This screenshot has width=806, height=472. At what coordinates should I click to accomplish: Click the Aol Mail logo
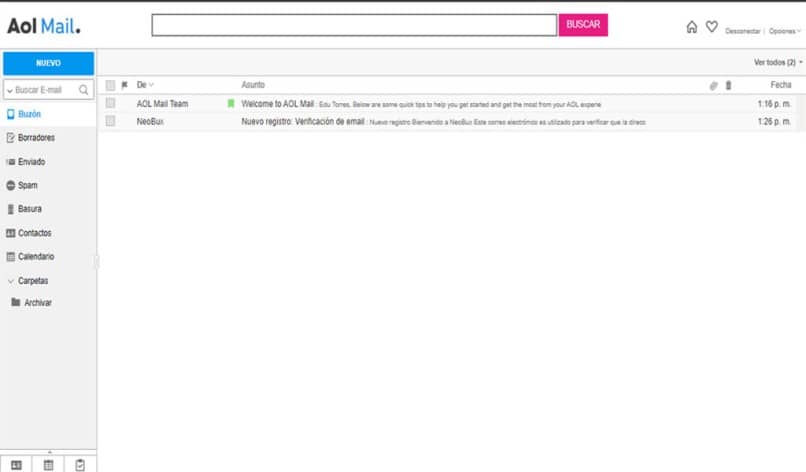click(44, 26)
